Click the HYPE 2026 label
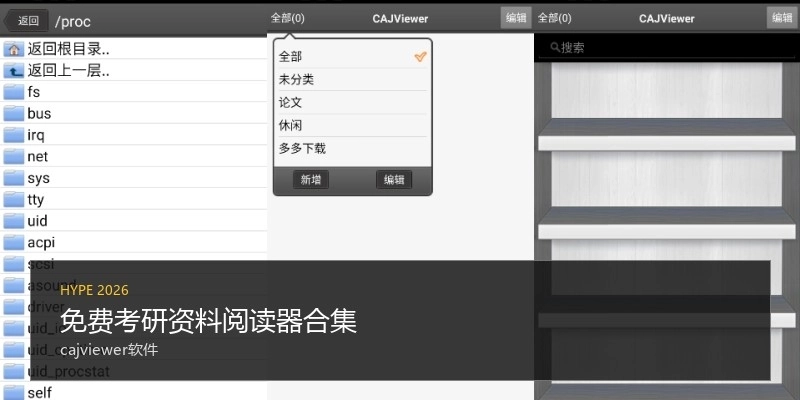The image size is (800, 400). 94,290
